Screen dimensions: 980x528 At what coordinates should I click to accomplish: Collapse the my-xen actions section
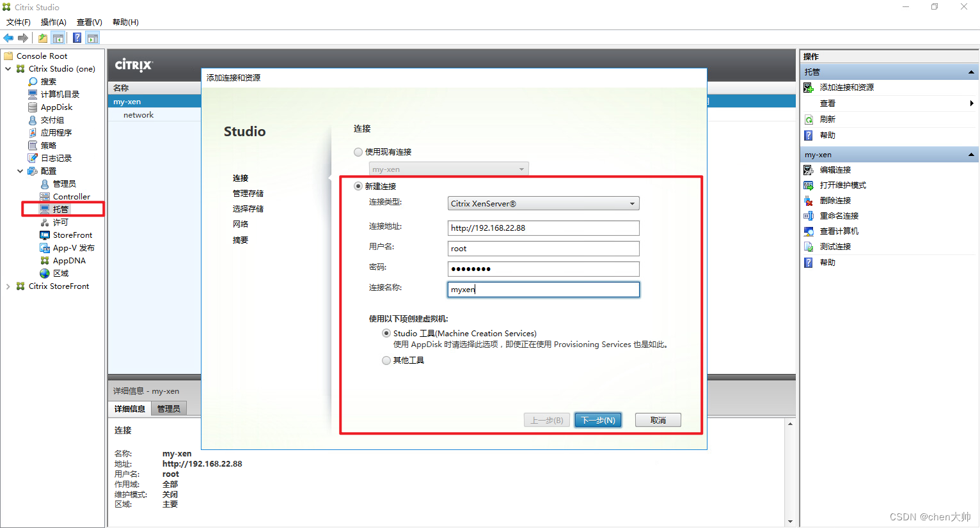click(971, 155)
